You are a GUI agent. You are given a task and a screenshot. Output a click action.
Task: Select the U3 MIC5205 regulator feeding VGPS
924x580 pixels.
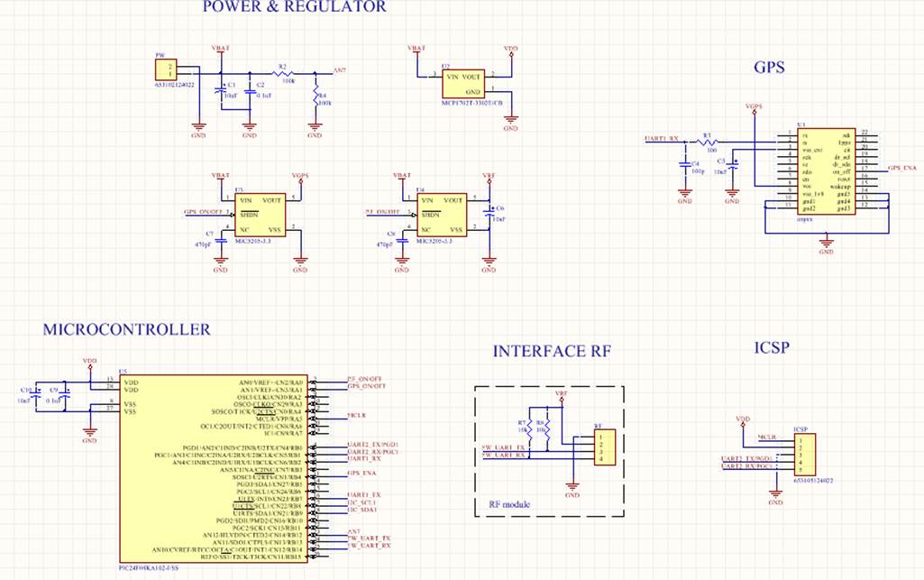(261, 215)
